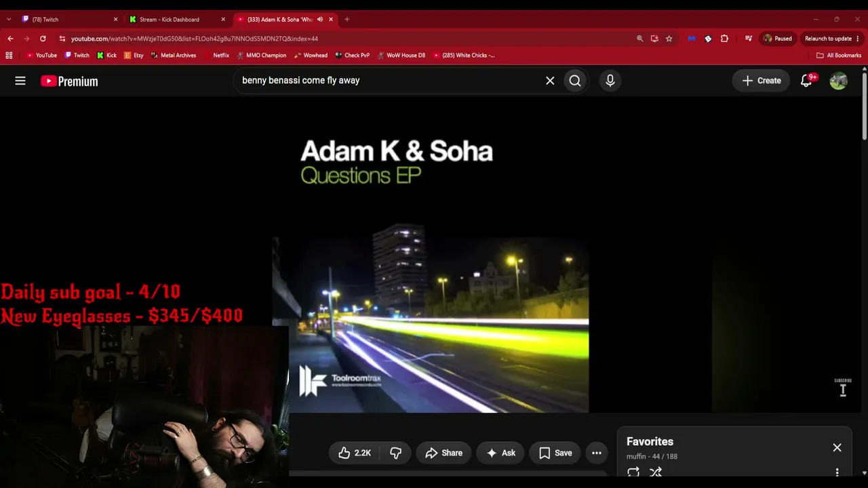Toggle shuffle in Favorites playlist panel
Screen dimensions: 868x488
point(656,472)
